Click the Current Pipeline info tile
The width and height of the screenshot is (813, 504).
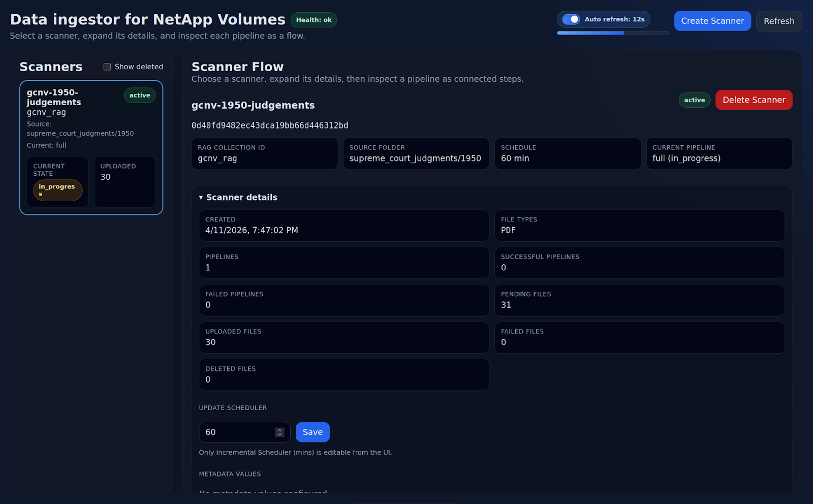click(719, 153)
